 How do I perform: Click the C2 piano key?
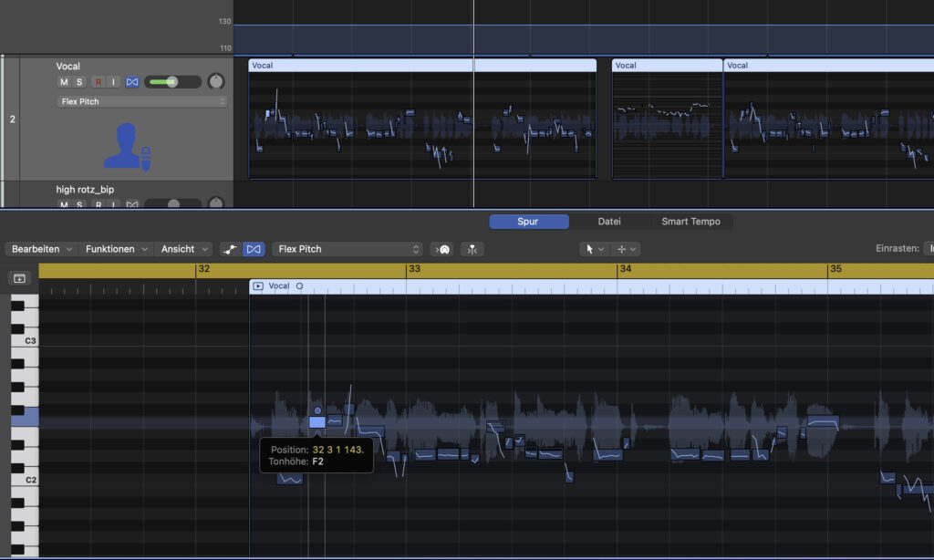(x=25, y=480)
